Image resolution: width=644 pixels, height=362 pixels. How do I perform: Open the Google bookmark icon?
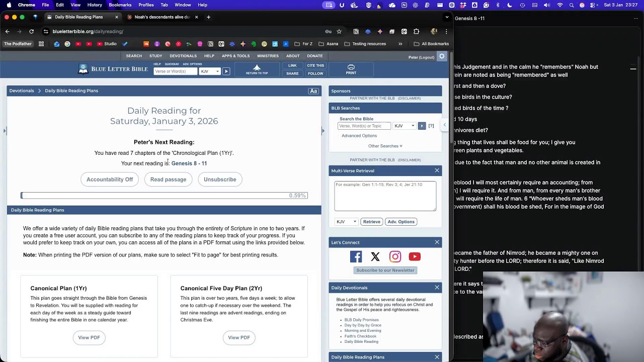pyautogui.click(x=67, y=44)
